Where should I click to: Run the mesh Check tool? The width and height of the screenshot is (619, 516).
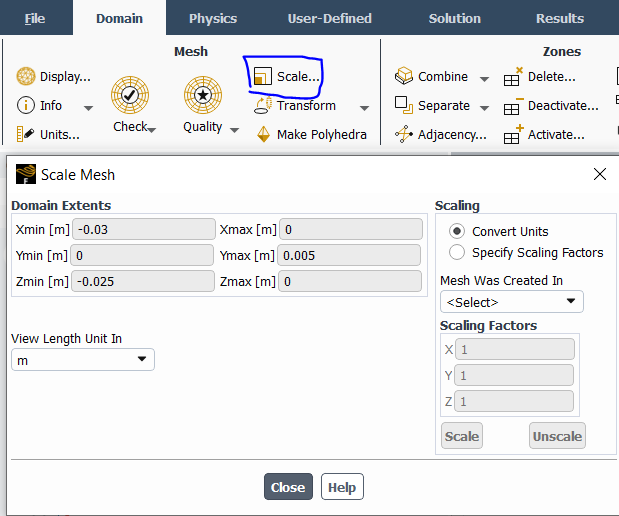[x=130, y=104]
